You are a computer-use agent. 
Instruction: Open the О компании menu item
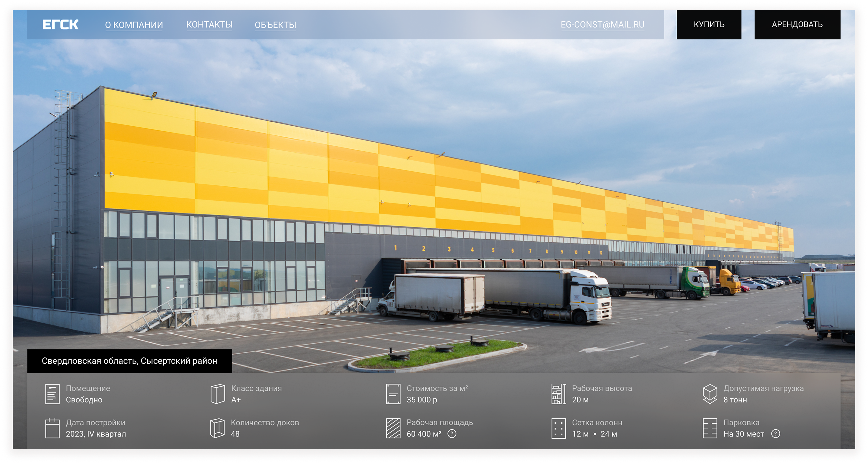134,25
